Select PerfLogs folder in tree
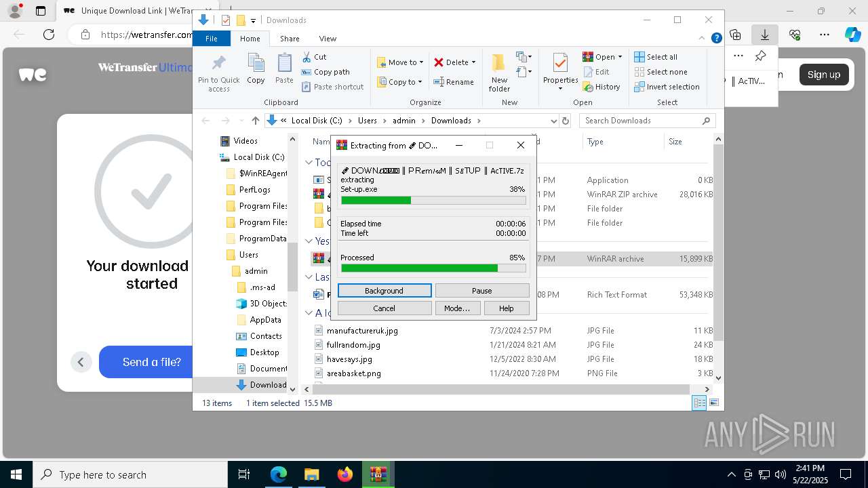The width and height of the screenshot is (868, 488). [x=248, y=190]
